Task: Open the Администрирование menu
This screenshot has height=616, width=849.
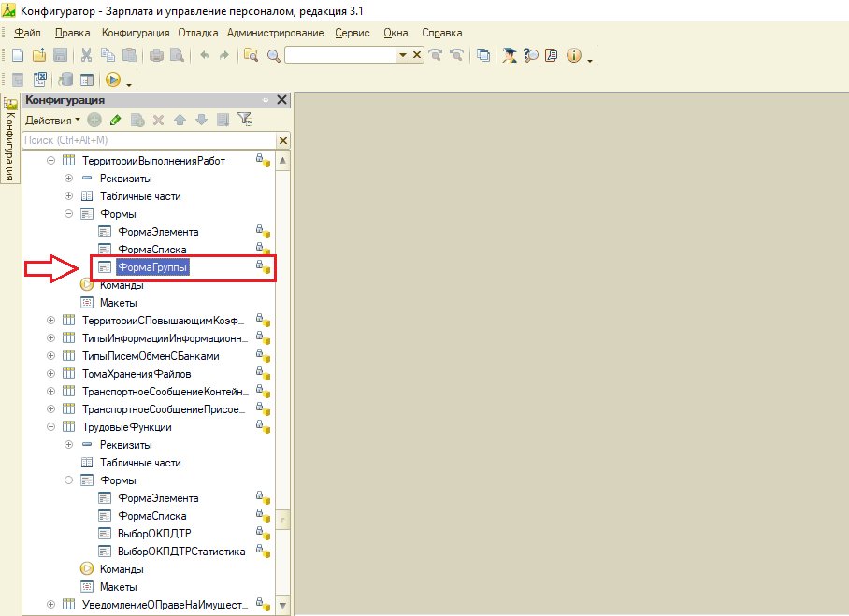Action: point(275,33)
